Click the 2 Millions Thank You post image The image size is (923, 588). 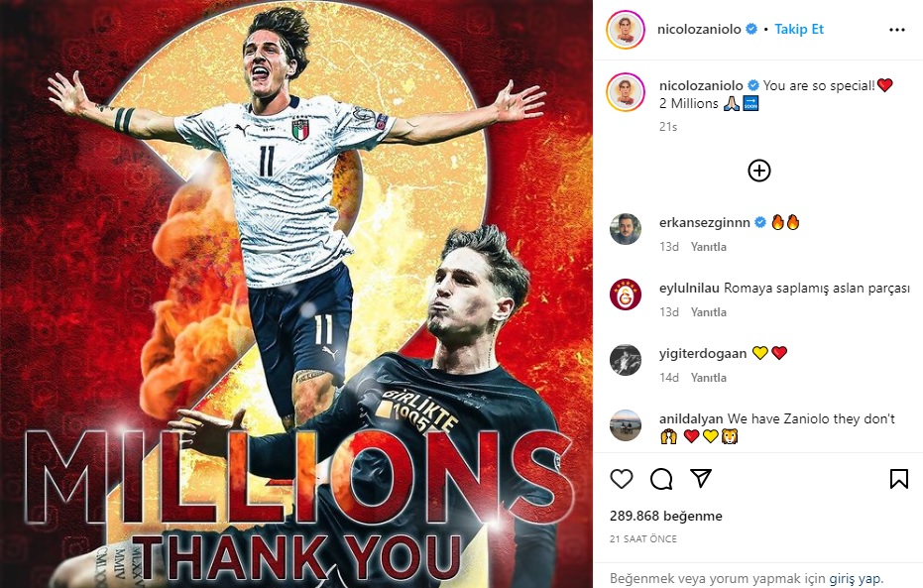pos(296,294)
